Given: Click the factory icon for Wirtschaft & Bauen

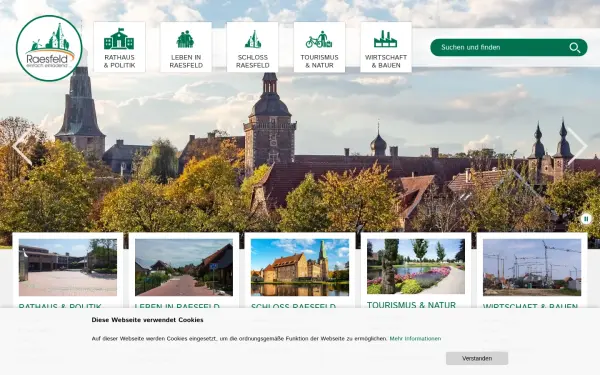Looking at the screenshot, I should [x=385, y=39].
